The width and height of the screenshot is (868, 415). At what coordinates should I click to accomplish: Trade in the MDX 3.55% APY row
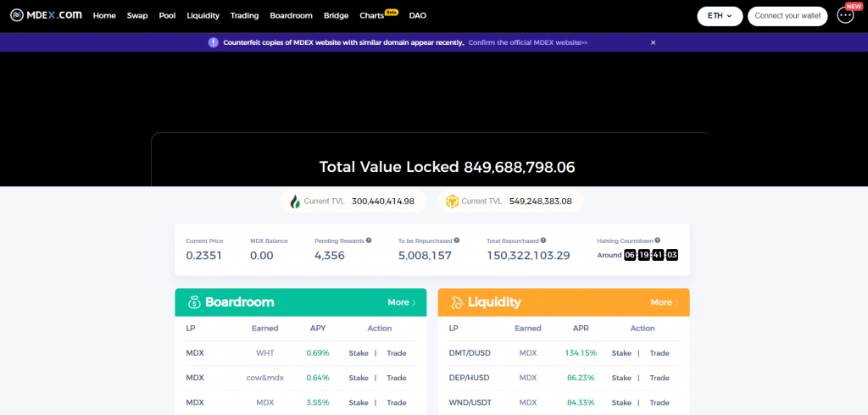click(397, 403)
